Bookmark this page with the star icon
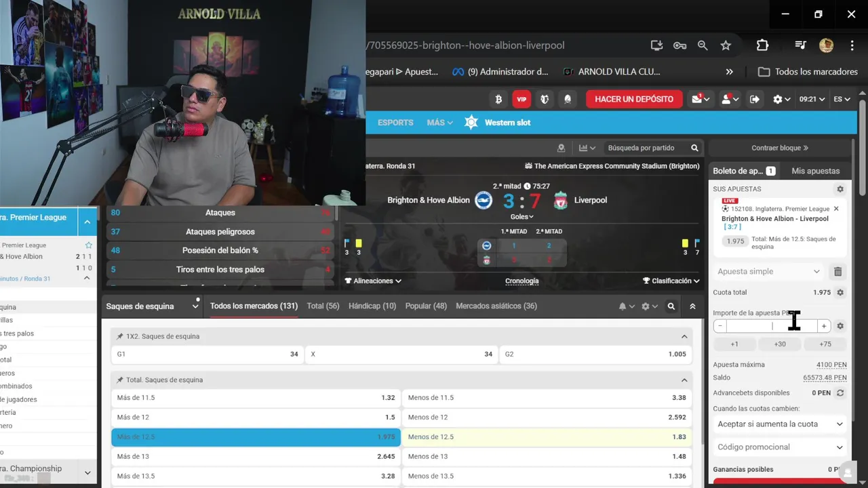Screen dimensions: 868x488 (726, 45)
